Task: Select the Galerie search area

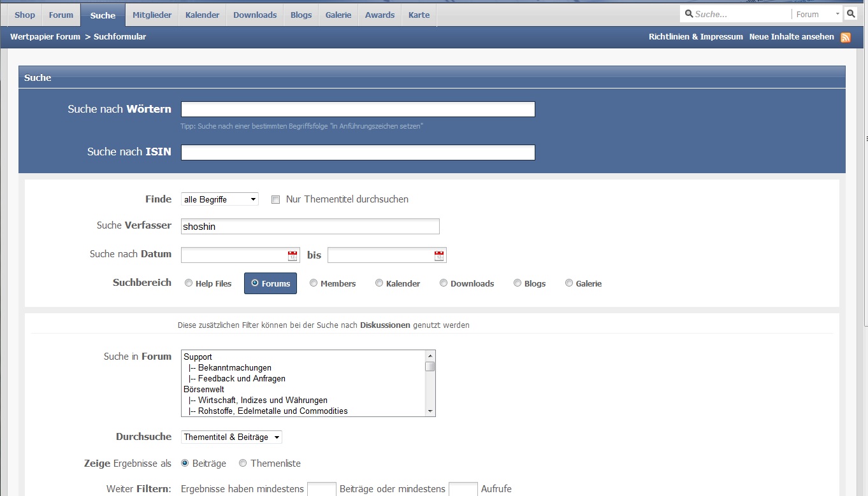Action: click(569, 283)
